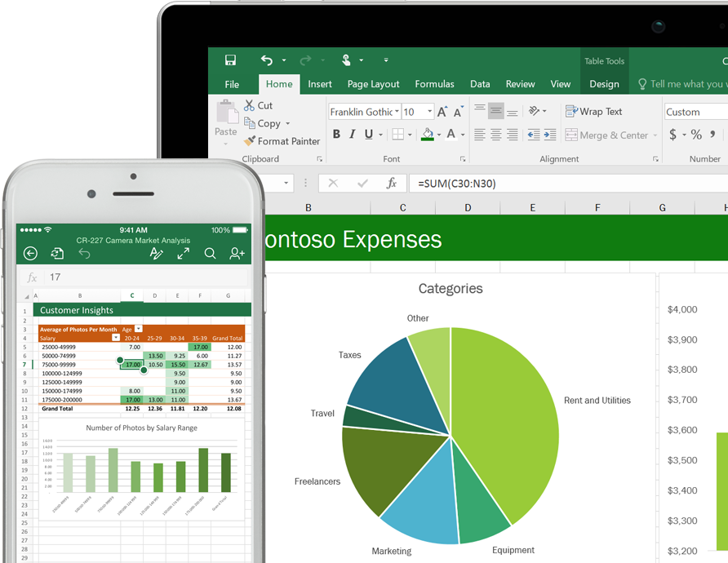Screen dimensions: 728x563
Task: Toggle Underline formatting
Action: pos(369,135)
